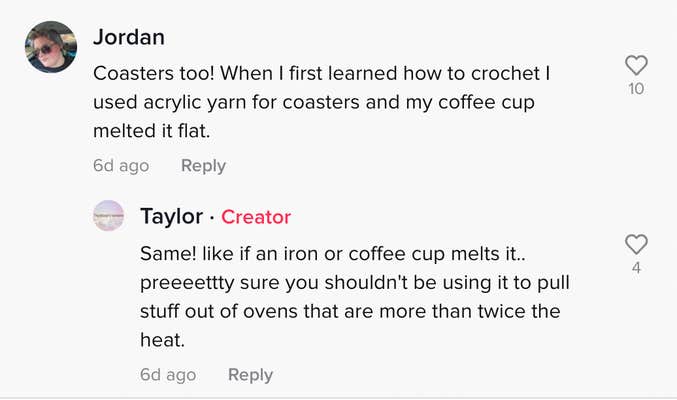Click the like count 10
Screen dimensions: 677x400
(637, 89)
